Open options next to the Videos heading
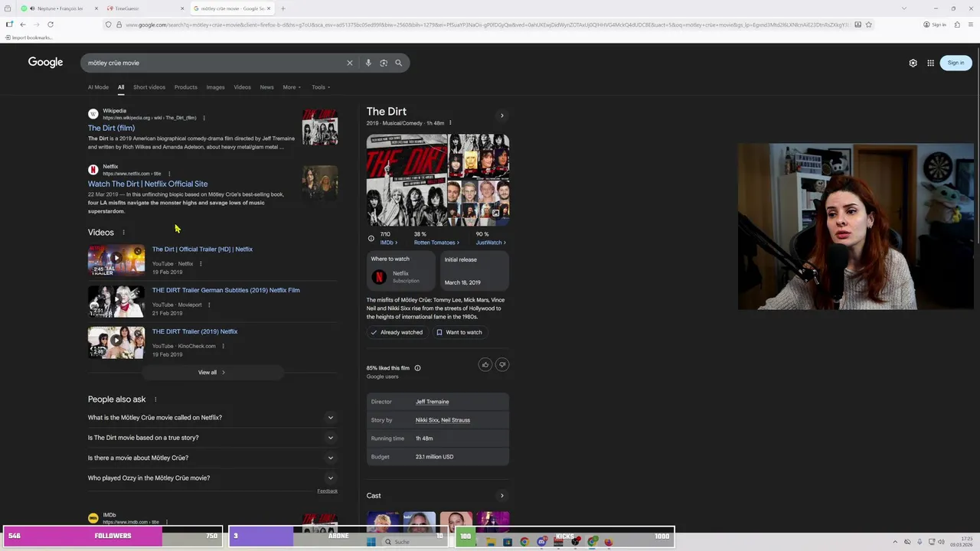 tap(123, 233)
